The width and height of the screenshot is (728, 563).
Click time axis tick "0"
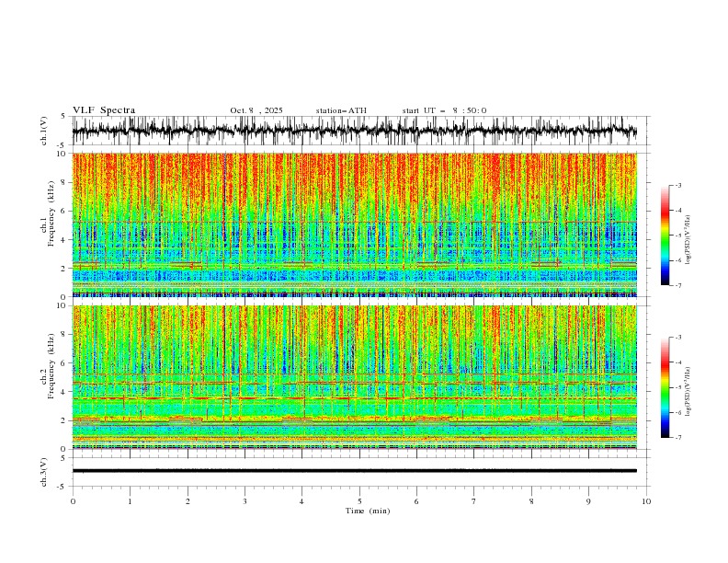click(73, 501)
